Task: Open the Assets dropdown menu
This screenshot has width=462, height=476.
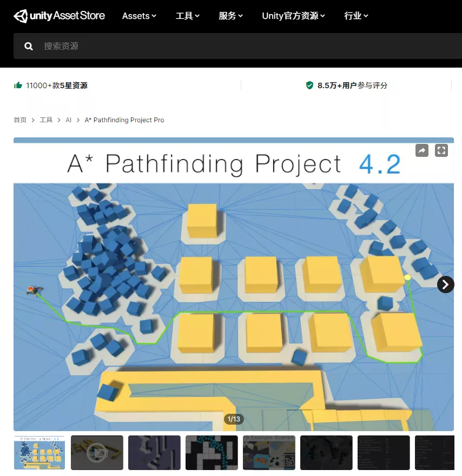Action: pyautogui.click(x=139, y=16)
